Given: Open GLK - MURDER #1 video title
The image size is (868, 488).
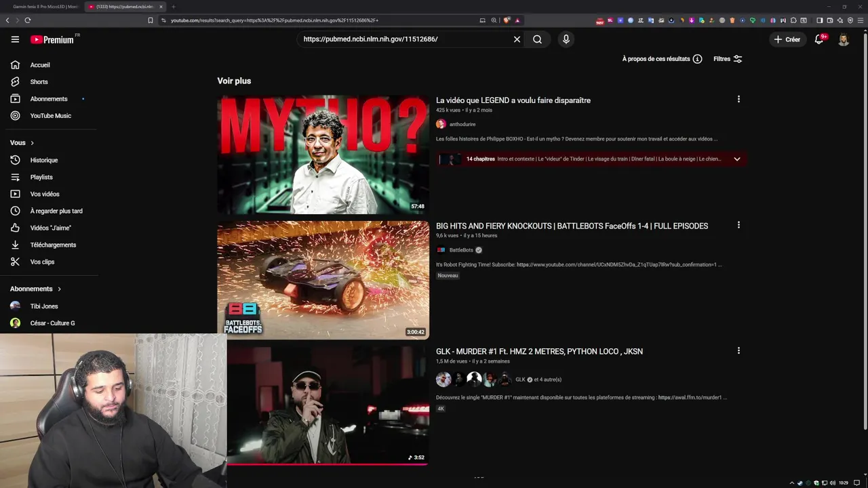Looking at the screenshot, I should point(539,352).
